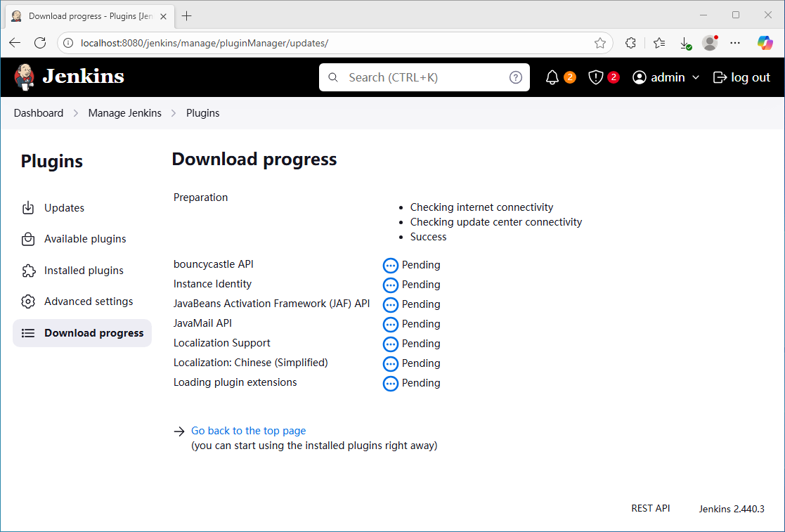Focus the Search (CTRL+K) field
This screenshot has width=785, height=532.
(424, 77)
